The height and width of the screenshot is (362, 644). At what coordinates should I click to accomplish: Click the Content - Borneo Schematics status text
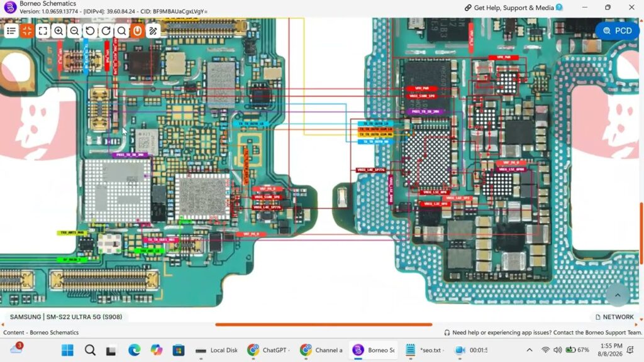41,332
